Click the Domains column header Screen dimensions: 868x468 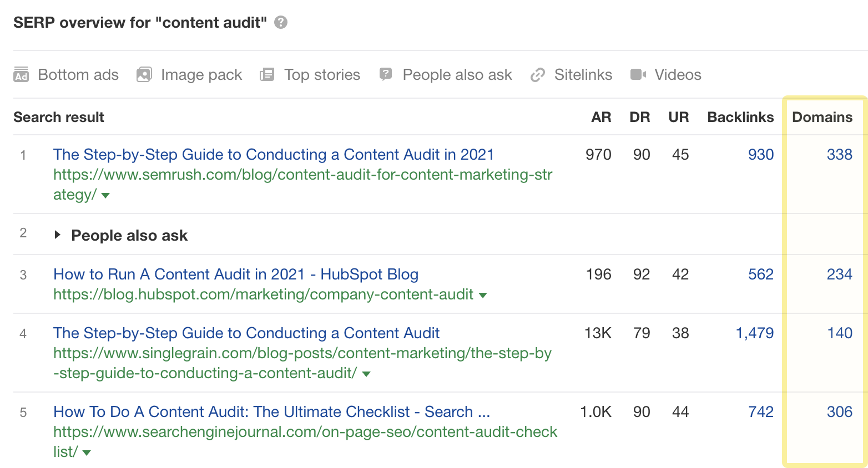coord(822,117)
